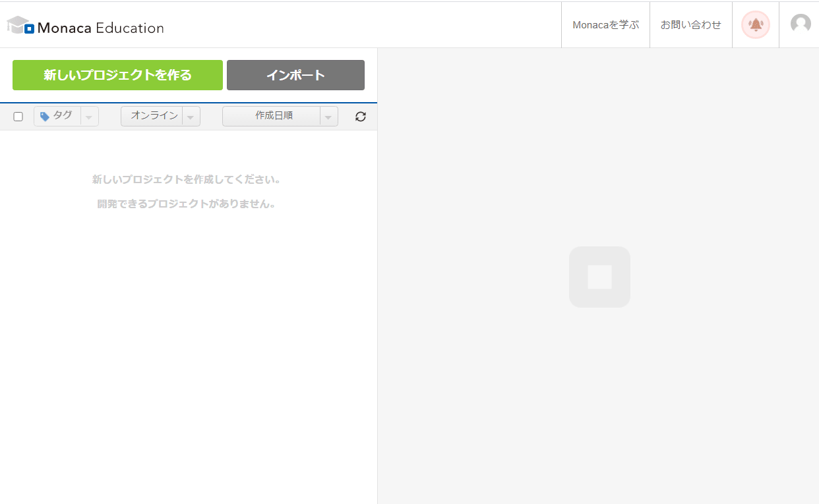The image size is (819, 504).
Task: Click the Monaca Education logo
Action: 85,26
